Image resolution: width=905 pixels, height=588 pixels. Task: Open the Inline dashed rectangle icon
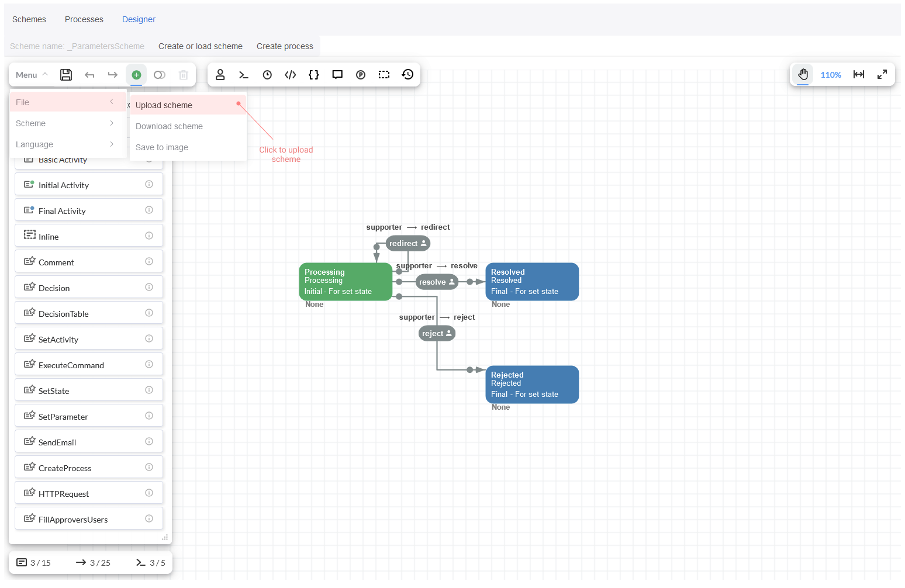384,75
